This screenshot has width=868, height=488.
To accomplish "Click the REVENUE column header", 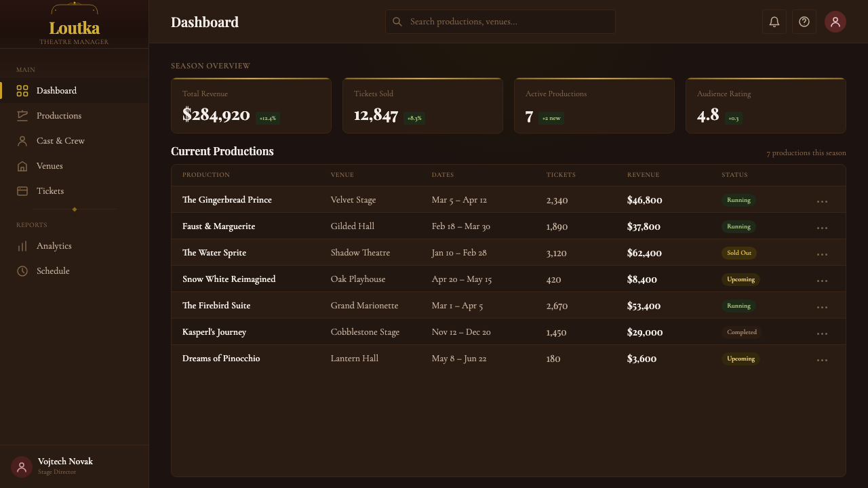I will click(643, 175).
